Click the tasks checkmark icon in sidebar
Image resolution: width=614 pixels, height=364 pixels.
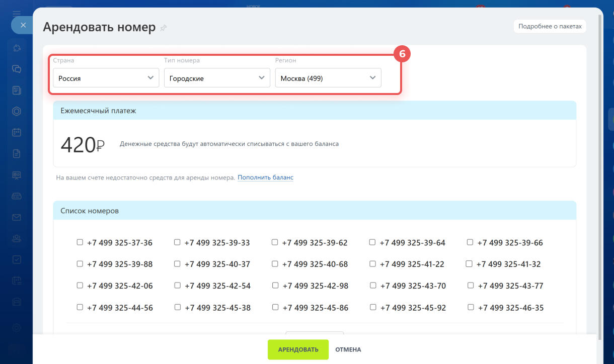[x=17, y=259]
